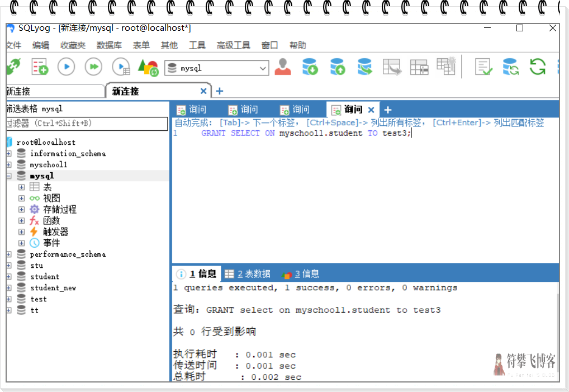Expand the information_schema database node
This screenshot has height=392, width=569.
click(x=9, y=154)
